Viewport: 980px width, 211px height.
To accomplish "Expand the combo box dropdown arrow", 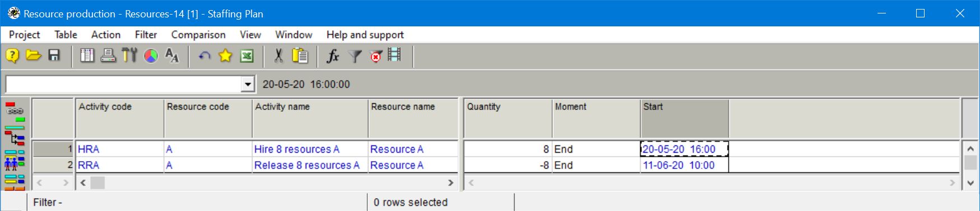I will (248, 85).
